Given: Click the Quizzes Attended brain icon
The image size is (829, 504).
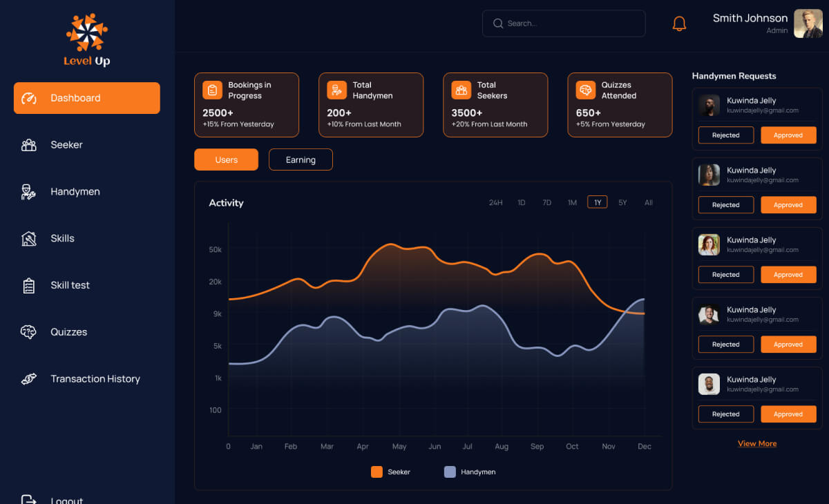Looking at the screenshot, I should pos(585,90).
